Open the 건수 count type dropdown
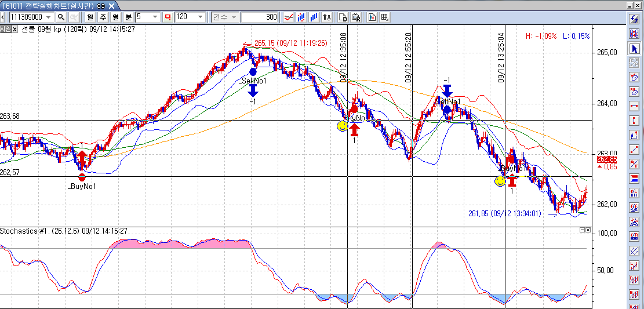Viewport: 644px width, 309px height. pos(234,17)
